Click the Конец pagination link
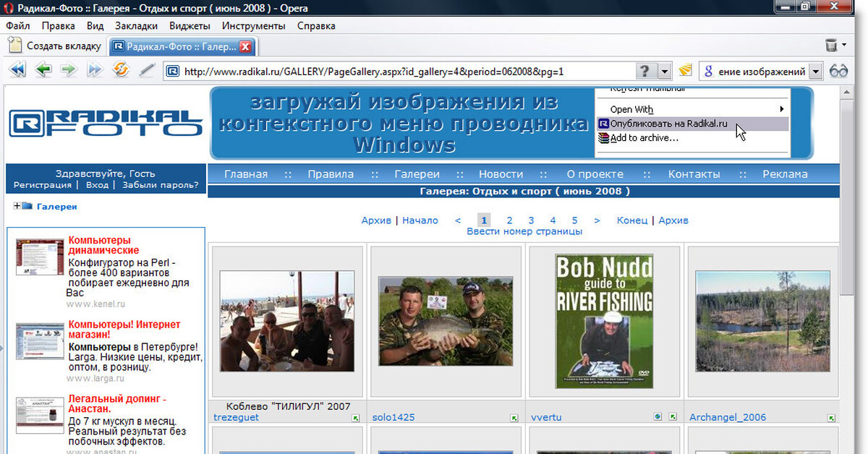 tap(632, 220)
